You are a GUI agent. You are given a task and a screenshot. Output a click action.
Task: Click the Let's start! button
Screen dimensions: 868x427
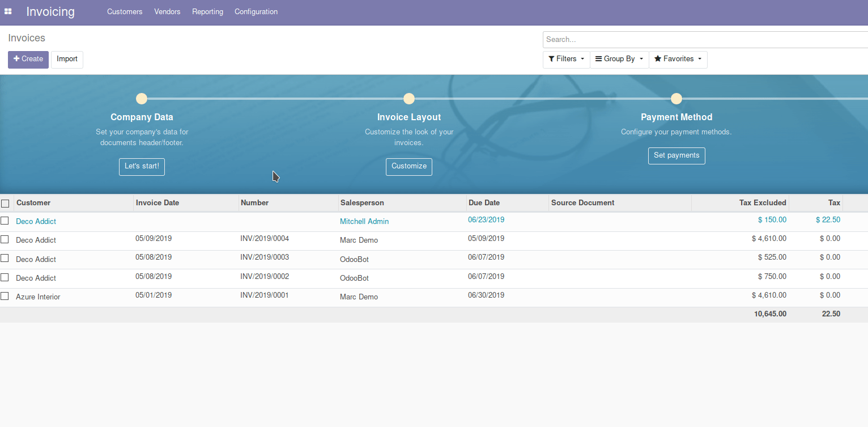[142, 167]
